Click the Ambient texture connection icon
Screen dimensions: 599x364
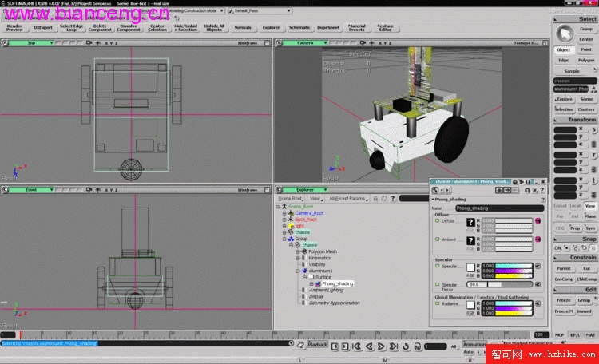[538, 239]
